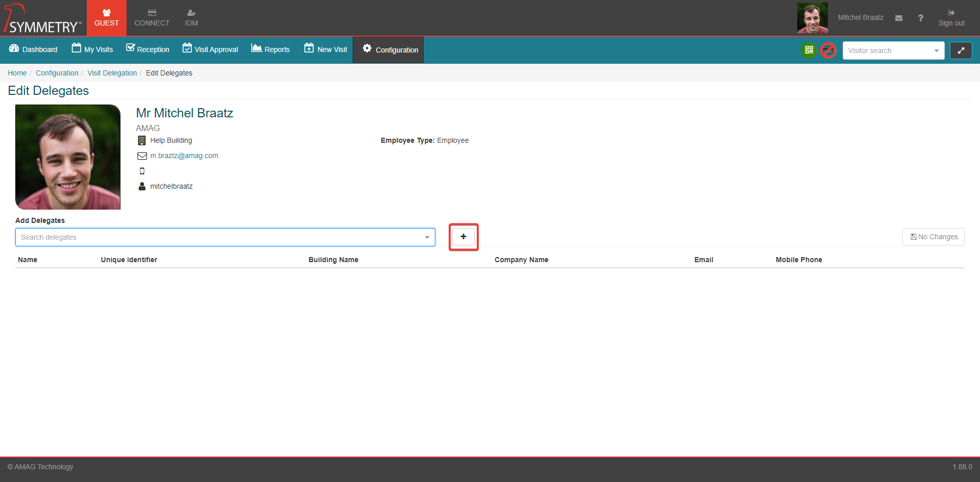Click the Symmetry logo
This screenshot has height=482, width=980.
coord(42,18)
